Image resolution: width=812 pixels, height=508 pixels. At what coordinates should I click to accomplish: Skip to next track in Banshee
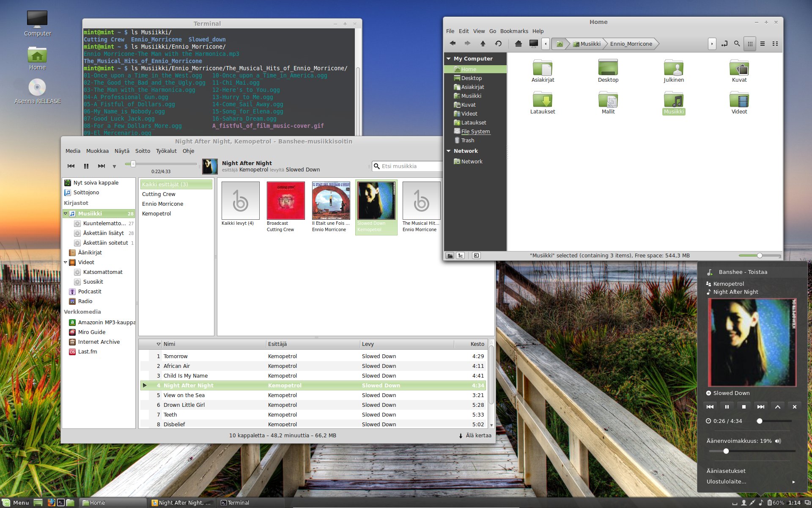(x=101, y=166)
